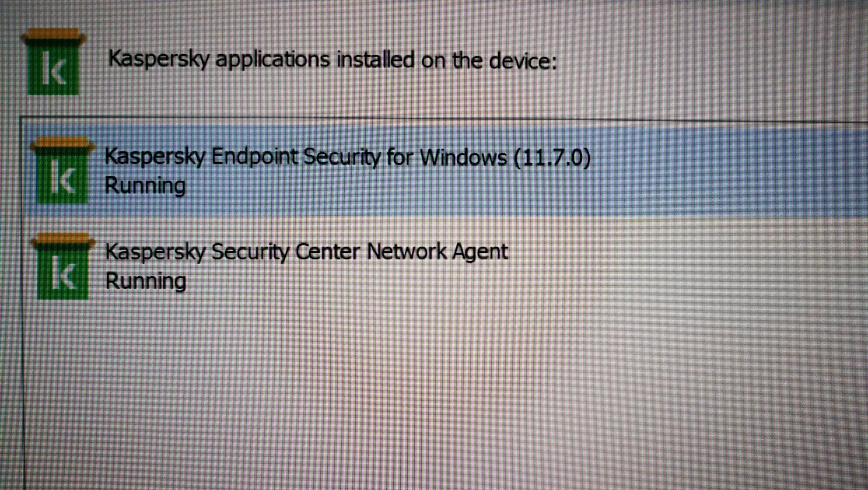Click the blank highlighted area right of Endpoint Security

726,171
